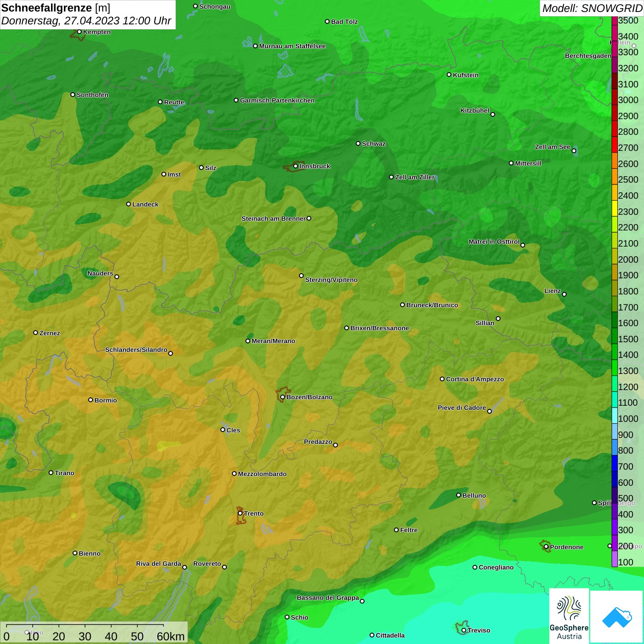Image resolution: width=644 pixels, height=644 pixels.
Task: Click the Bozen/Bolzano city marker
Action: [x=282, y=397]
